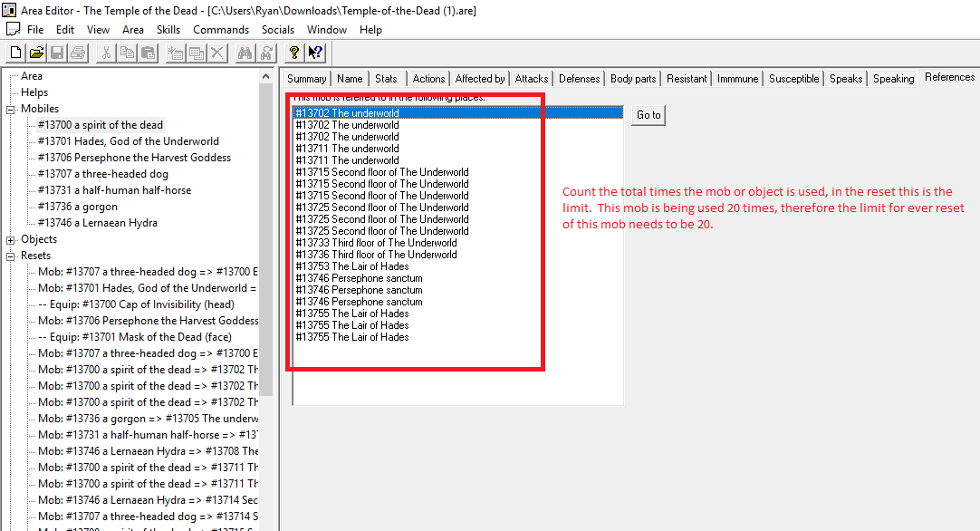Switch to the Stats tab
Screen dimensions: 980x531
[386, 79]
